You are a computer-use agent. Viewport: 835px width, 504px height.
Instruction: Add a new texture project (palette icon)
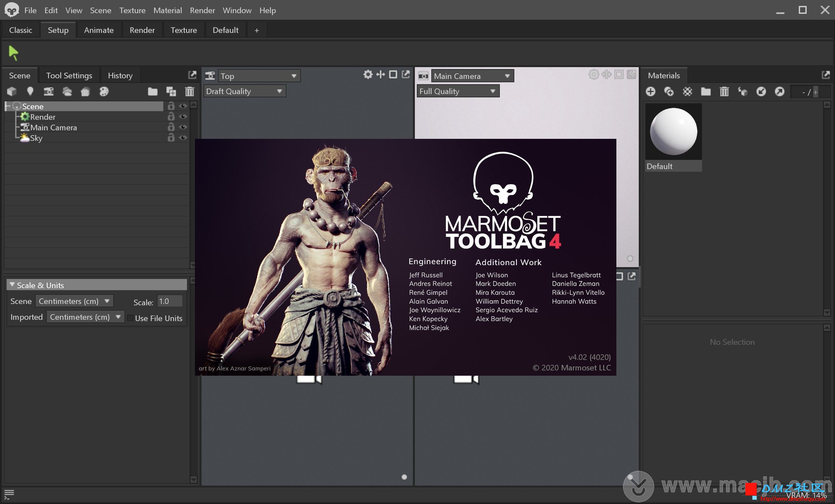coord(104,91)
